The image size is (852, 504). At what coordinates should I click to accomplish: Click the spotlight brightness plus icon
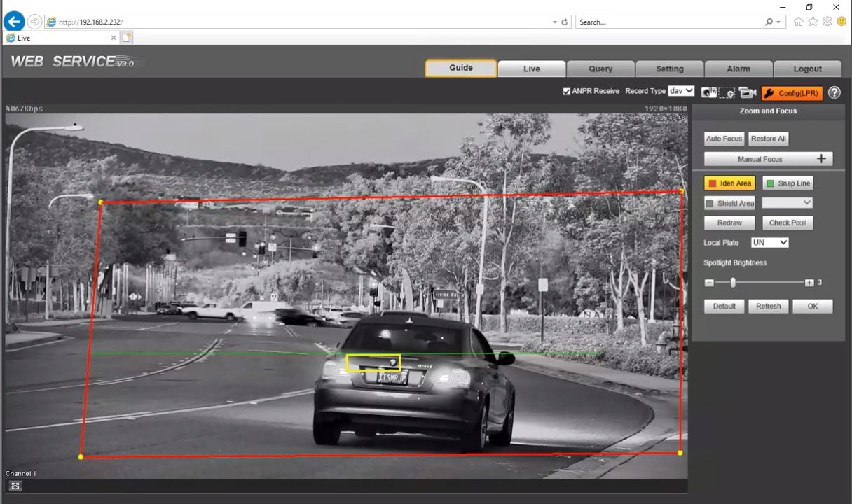[809, 283]
